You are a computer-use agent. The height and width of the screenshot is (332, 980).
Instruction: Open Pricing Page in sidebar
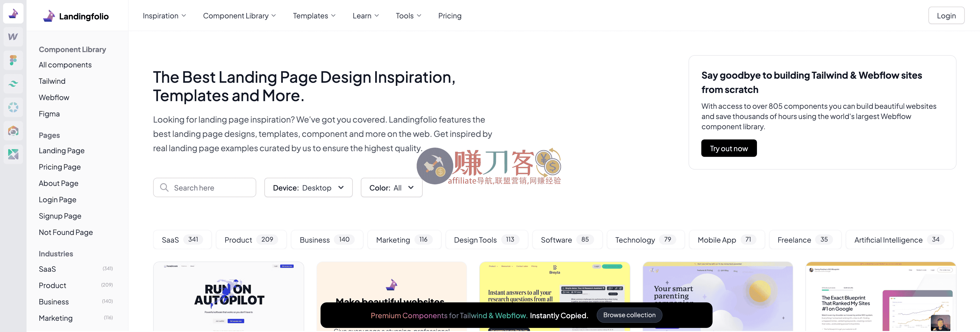click(x=60, y=167)
